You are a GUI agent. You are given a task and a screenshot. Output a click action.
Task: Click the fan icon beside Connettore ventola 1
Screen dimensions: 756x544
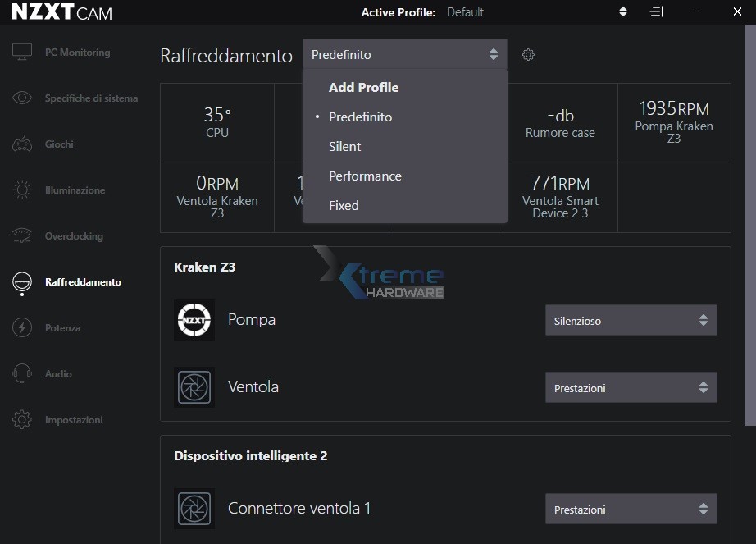194,509
